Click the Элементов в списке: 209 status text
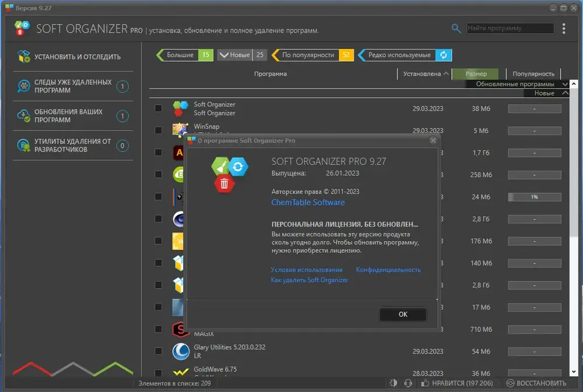This screenshot has width=583, height=392. [174, 383]
